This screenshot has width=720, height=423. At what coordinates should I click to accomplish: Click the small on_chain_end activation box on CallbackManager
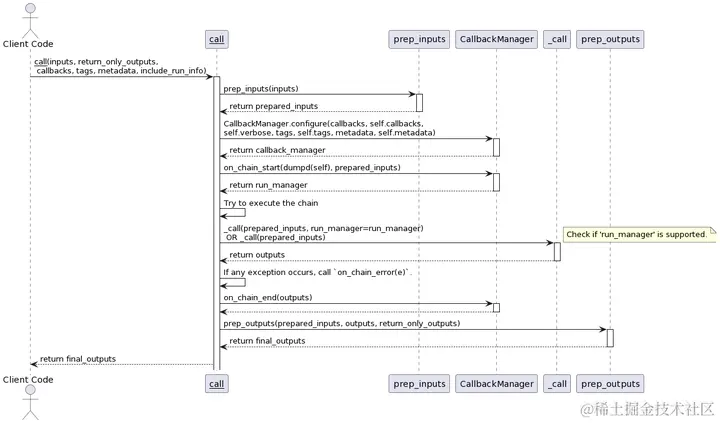496,308
